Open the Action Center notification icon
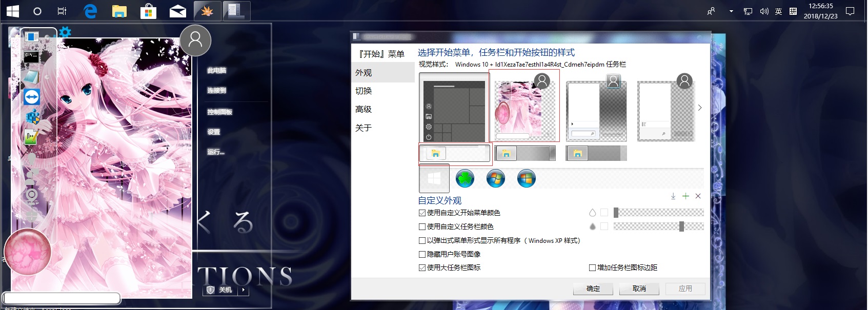Image resolution: width=868 pixels, height=310 pixels. tap(850, 11)
